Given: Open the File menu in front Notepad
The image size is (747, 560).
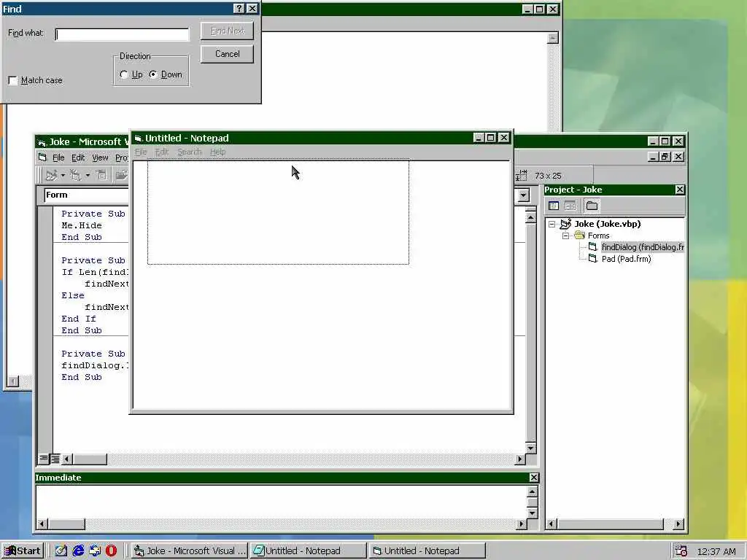Looking at the screenshot, I should click(x=141, y=152).
